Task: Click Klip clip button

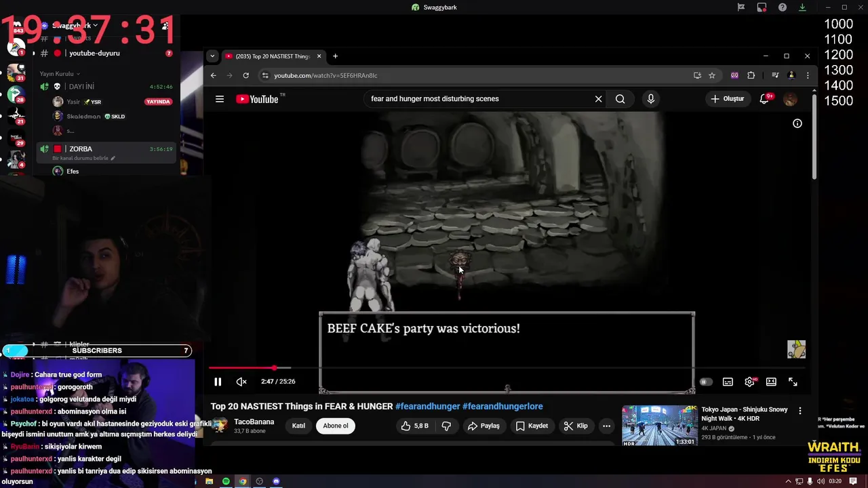Action: 576,426
